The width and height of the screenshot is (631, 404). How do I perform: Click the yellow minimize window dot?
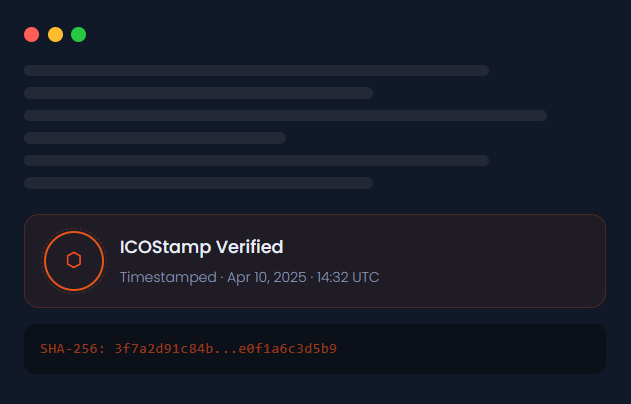point(55,35)
